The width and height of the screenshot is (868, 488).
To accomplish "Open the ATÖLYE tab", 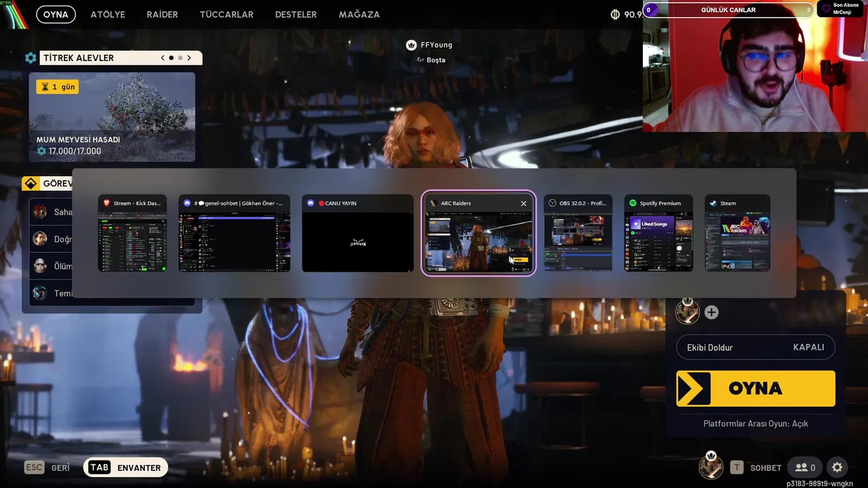I will coord(108,14).
